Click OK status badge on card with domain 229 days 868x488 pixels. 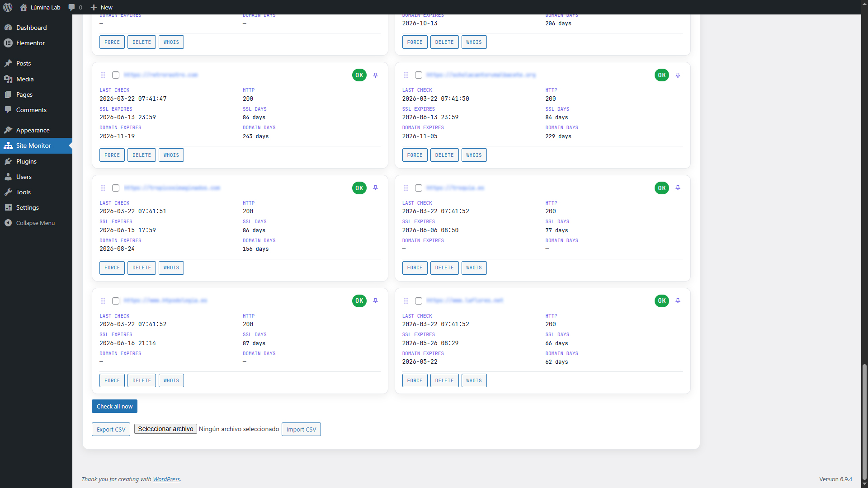tap(661, 75)
